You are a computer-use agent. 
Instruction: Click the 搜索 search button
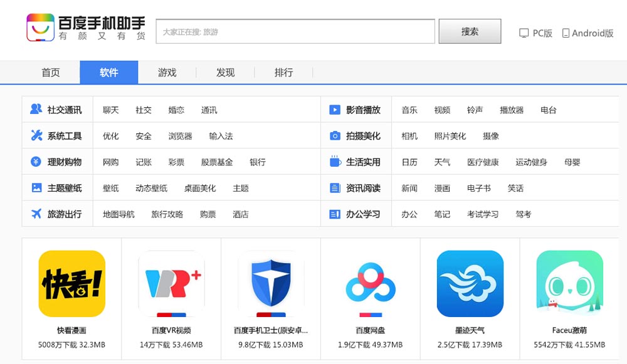click(470, 31)
